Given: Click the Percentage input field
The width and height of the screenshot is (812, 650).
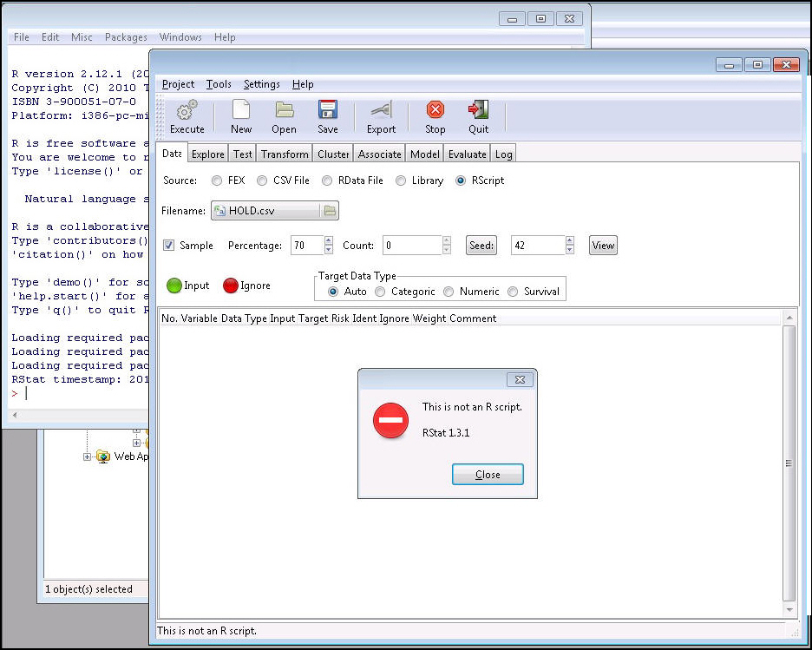Looking at the screenshot, I should 308,246.
